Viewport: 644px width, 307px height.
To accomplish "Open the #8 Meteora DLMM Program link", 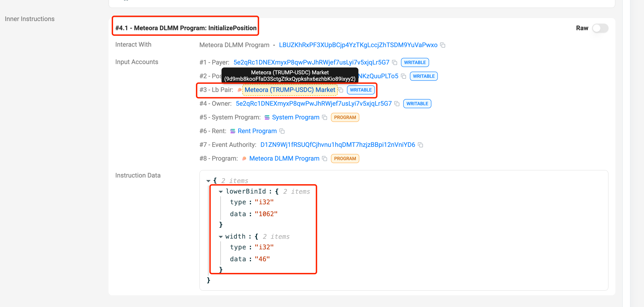I will (284, 159).
